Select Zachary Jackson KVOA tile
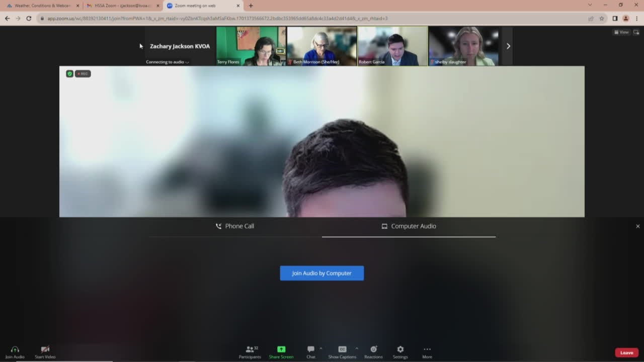This screenshot has height=362, width=644. pyautogui.click(x=180, y=46)
